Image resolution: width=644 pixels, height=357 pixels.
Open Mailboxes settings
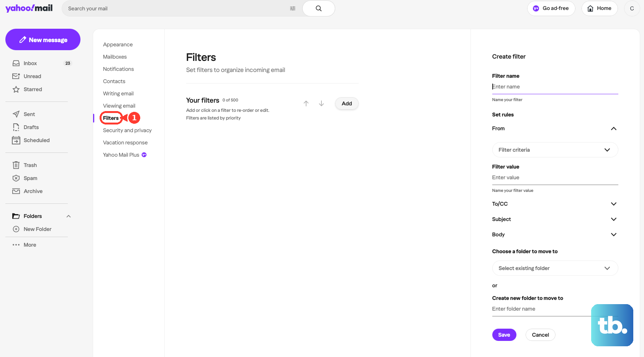point(115,57)
